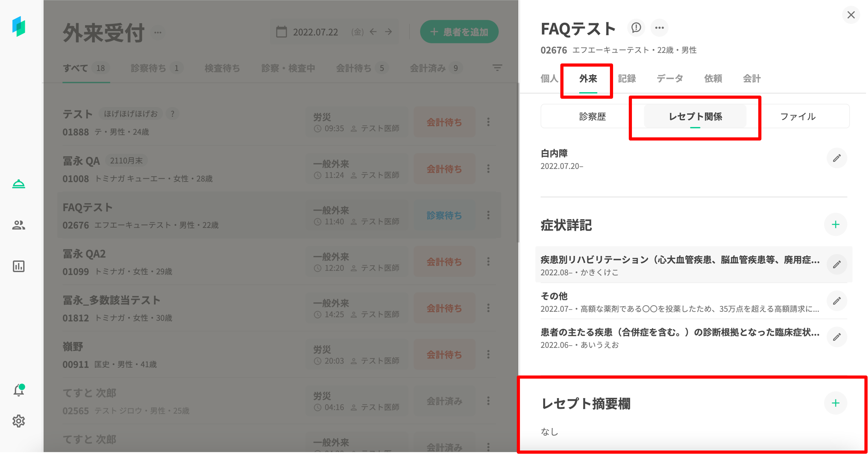
Task: Open settings gear in sidebar
Action: click(x=19, y=421)
